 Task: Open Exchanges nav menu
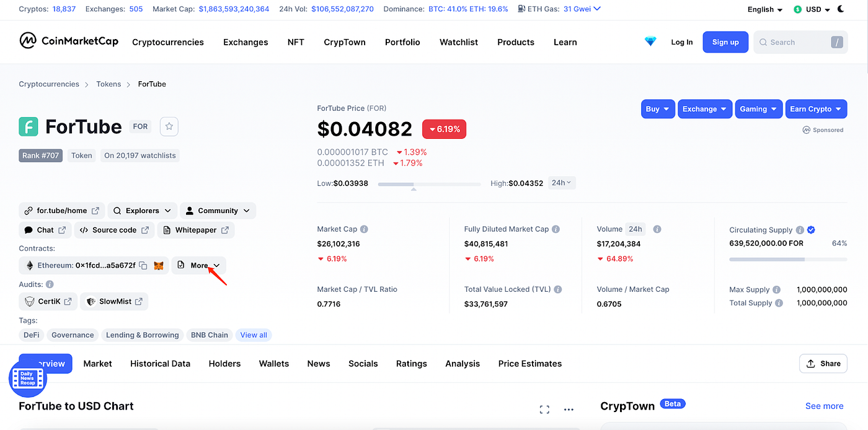point(246,42)
